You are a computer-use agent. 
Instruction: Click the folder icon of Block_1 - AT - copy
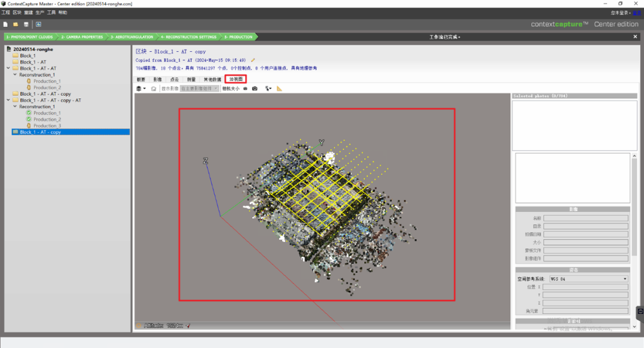pyautogui.click(x=16, y=132)
